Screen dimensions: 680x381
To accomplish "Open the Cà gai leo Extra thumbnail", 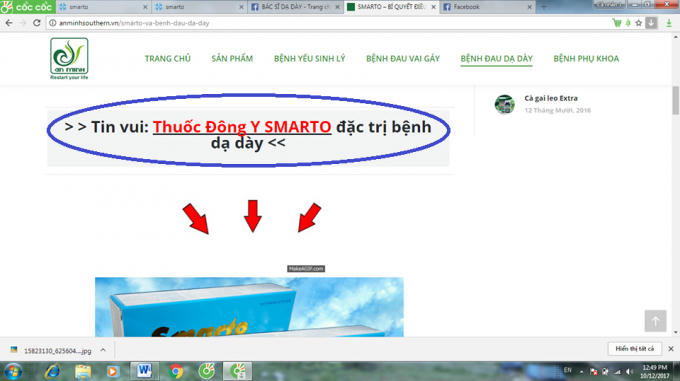I will point(504,104).
